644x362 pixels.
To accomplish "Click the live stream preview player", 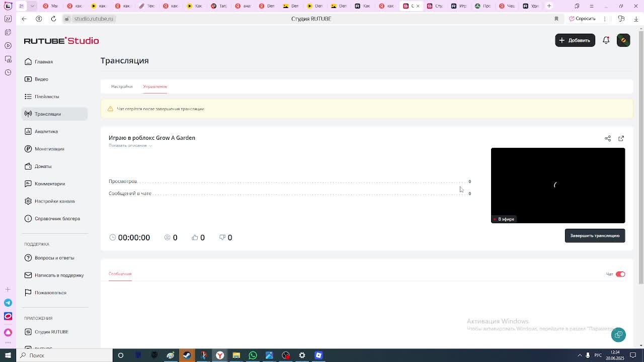I will coord(558,185).
